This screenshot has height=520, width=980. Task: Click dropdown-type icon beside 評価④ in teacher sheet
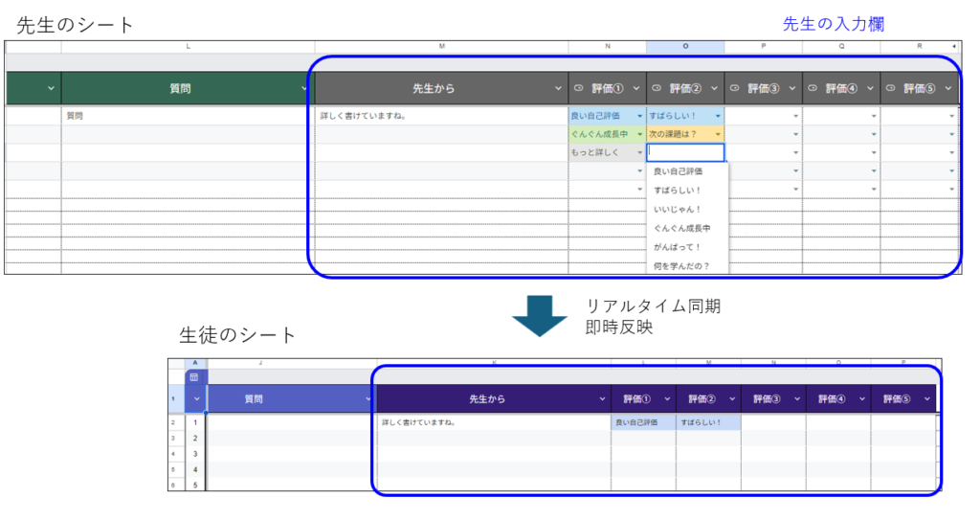813,89
